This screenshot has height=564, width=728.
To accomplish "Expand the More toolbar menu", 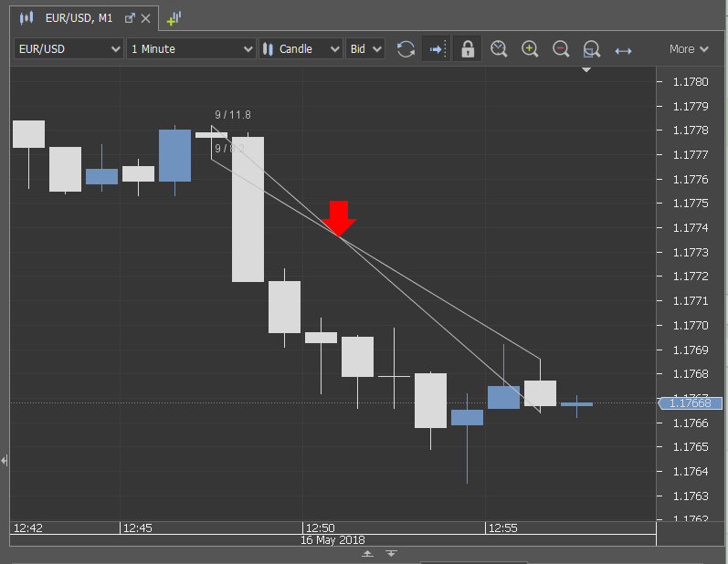I will [x=689, y=48].
